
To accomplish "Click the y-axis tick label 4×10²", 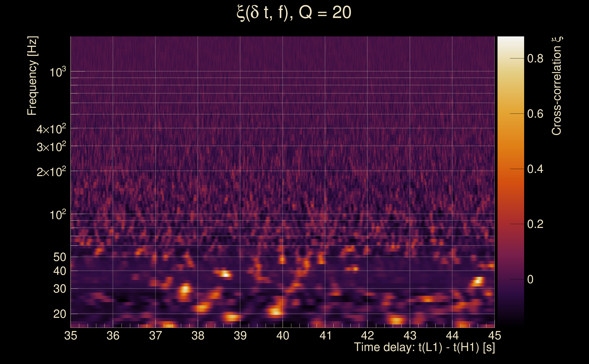I will 51,129.
